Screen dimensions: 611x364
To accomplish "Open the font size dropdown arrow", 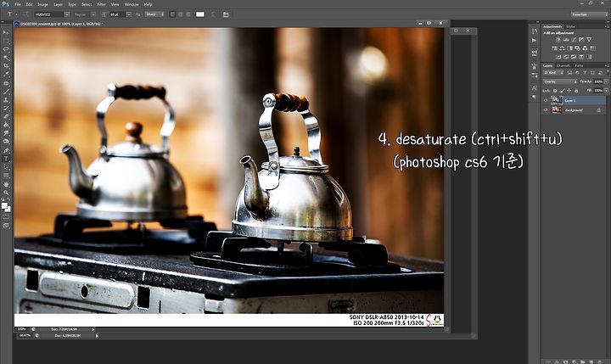I will [x=129, y=14].
